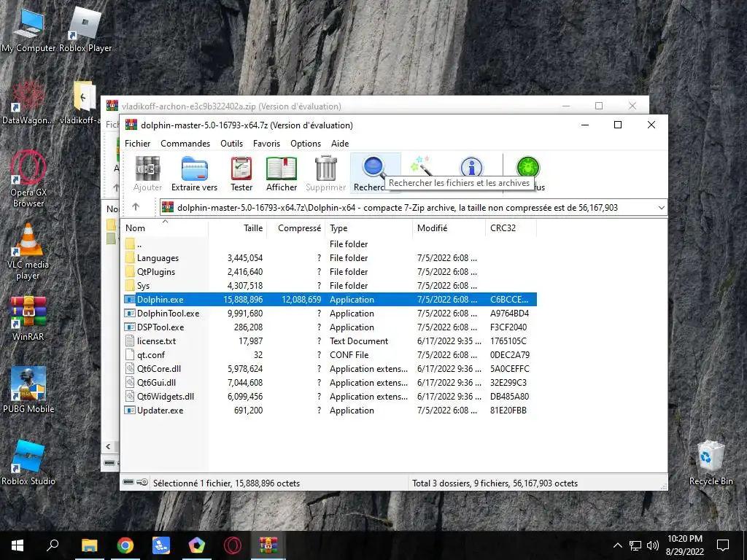The image size is (747, 560).
Task: Sort by the Modifié column header
Action: [449, 228]
